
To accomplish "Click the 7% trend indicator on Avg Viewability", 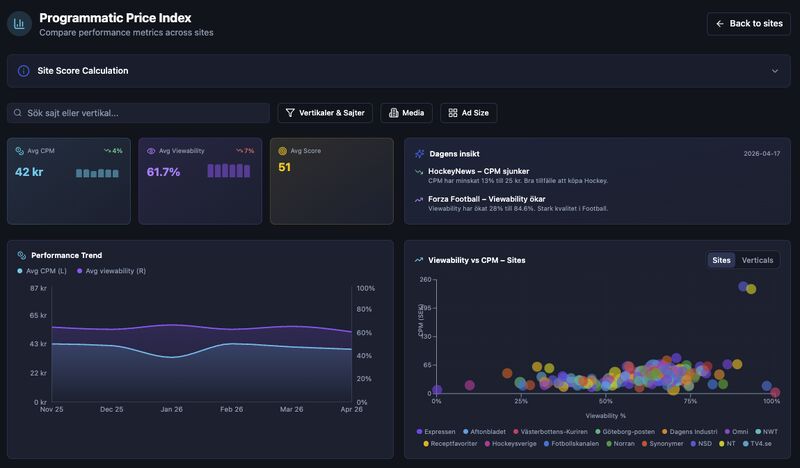I will [245, 151].
